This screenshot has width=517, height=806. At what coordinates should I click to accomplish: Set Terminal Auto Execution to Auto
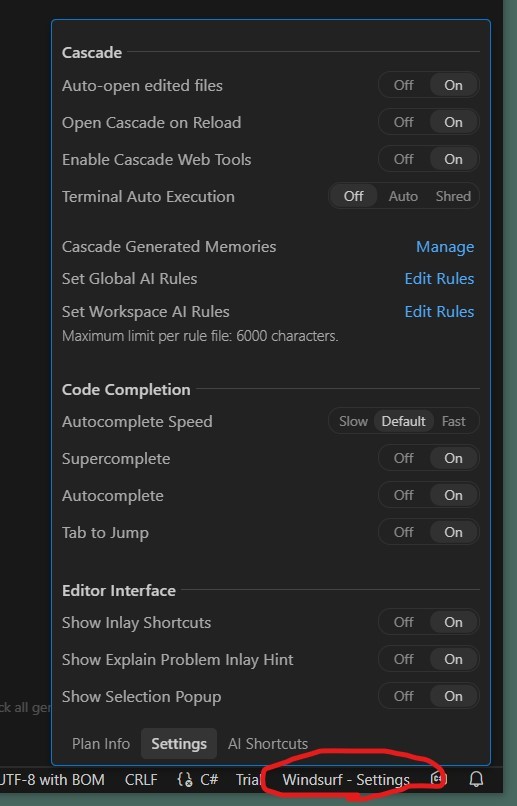[x=403, y=196]
